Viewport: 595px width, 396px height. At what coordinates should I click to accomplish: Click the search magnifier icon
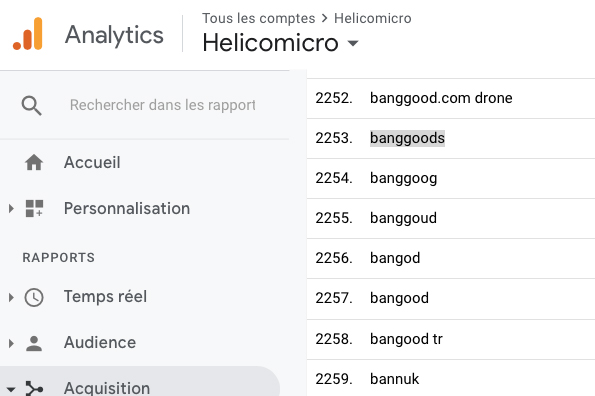[x=31, y=105]
